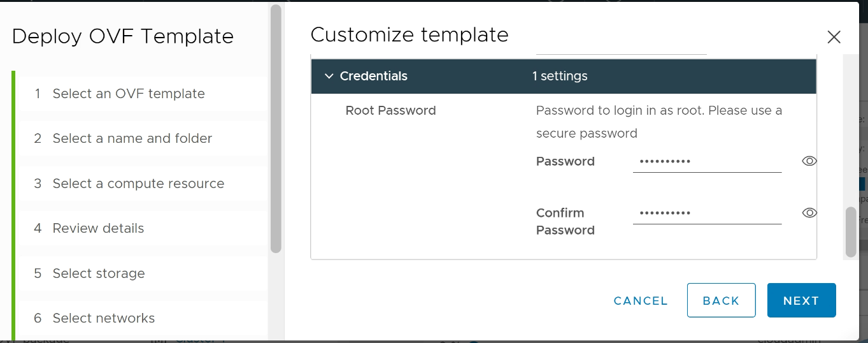This screenshot has width=868, height=343.
Task: Go to step 1 Select an OVF template
Action: click(x=128, y=94)
